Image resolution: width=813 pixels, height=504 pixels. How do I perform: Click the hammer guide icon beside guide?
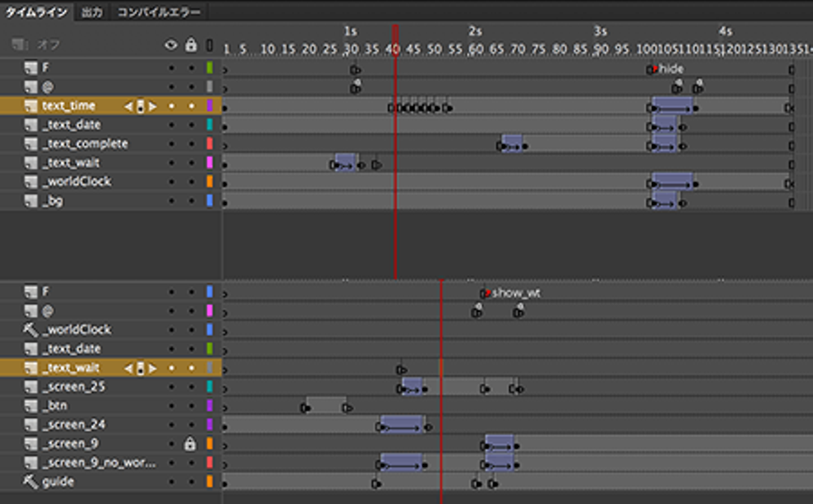point(30,481)
